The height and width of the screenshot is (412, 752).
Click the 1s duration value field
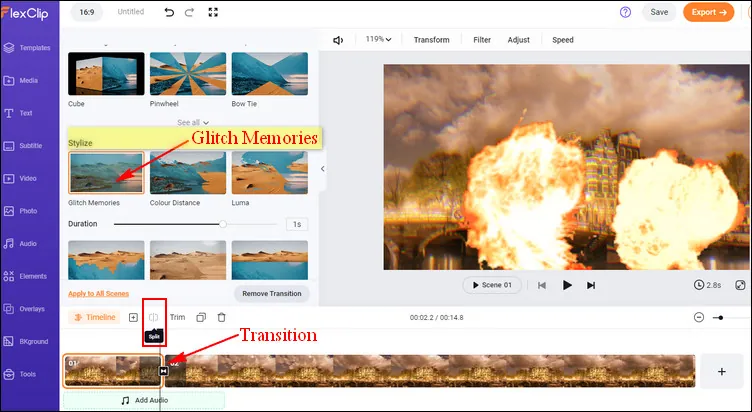(297, 224)
